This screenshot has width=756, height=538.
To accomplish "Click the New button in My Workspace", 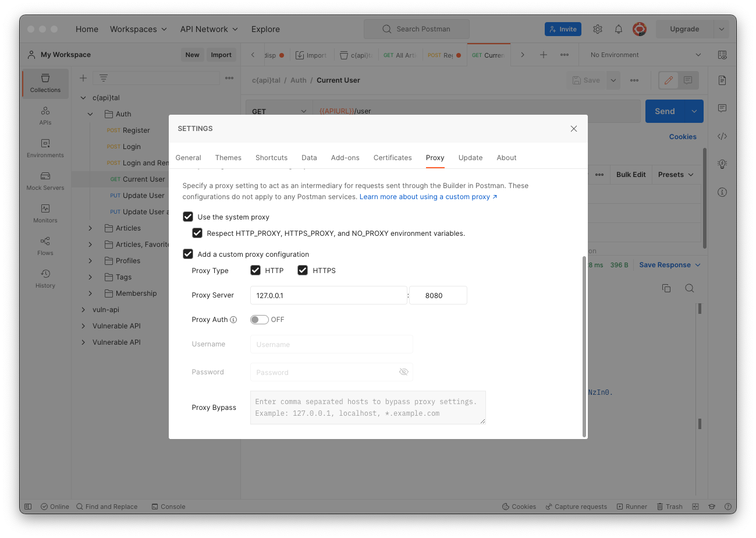I will (x=193, y=55).
